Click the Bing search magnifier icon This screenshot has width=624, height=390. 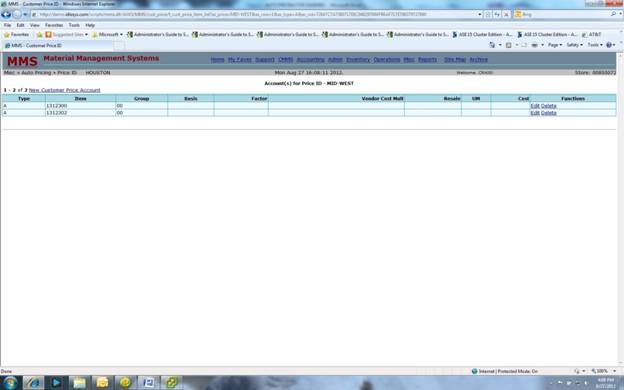[x=613, y=14]
